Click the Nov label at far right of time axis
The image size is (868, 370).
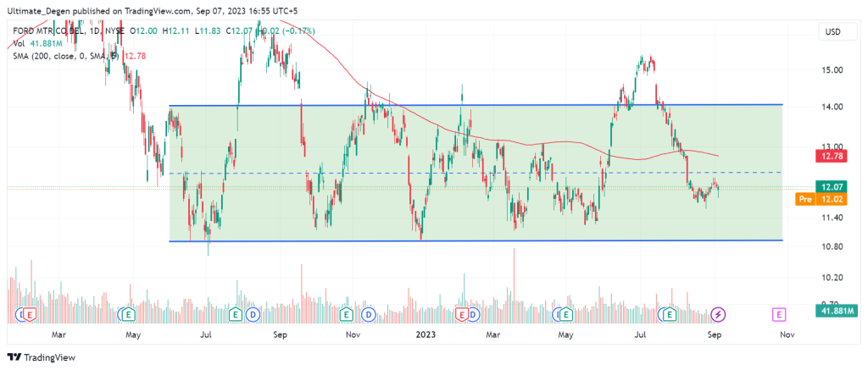coord(787,334)
